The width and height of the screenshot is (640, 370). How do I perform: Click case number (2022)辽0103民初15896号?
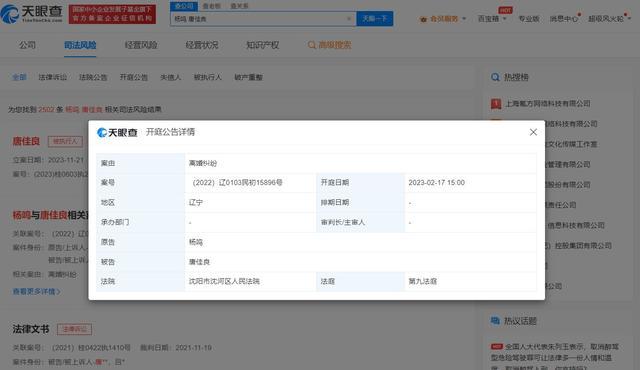coord(238,183)
